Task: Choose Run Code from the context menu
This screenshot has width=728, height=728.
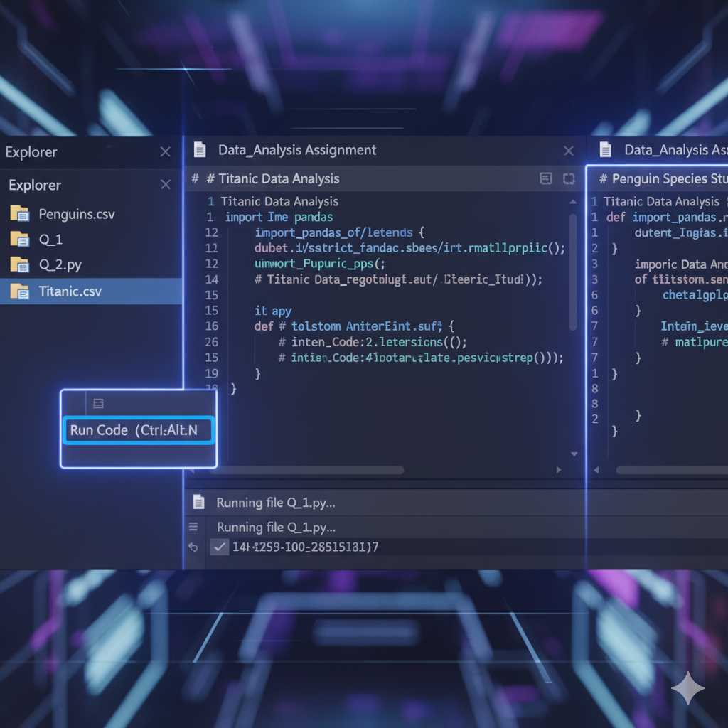Action: pos(139,430)
